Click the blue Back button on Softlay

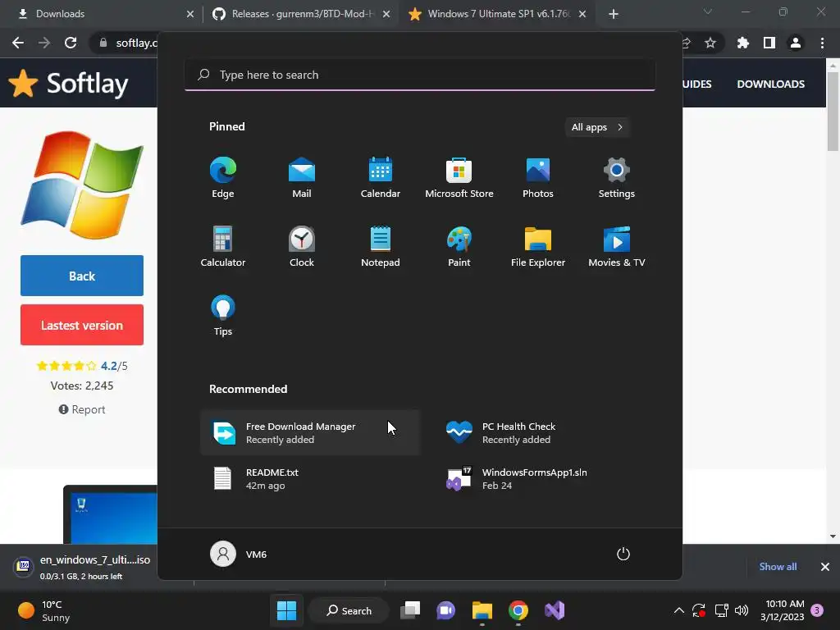(82, 276)
